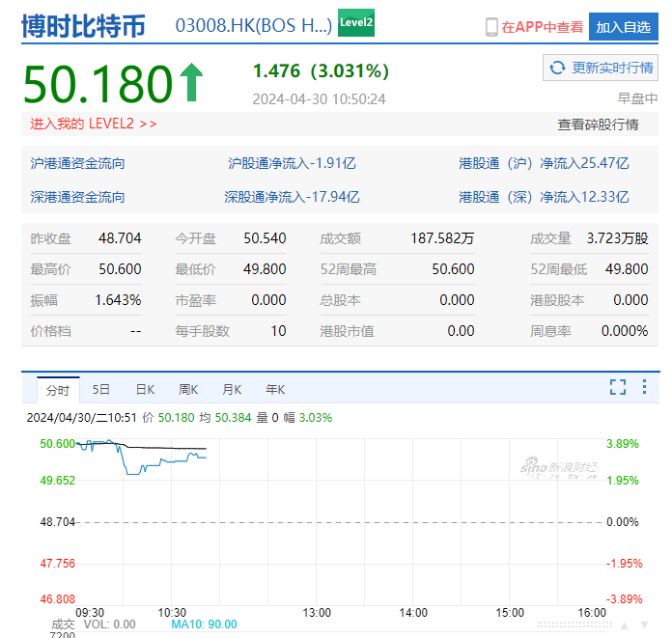This screenshot has height=638, width=672.
Task: Open the vertical dots chart options menu
Action: [644, 387]
